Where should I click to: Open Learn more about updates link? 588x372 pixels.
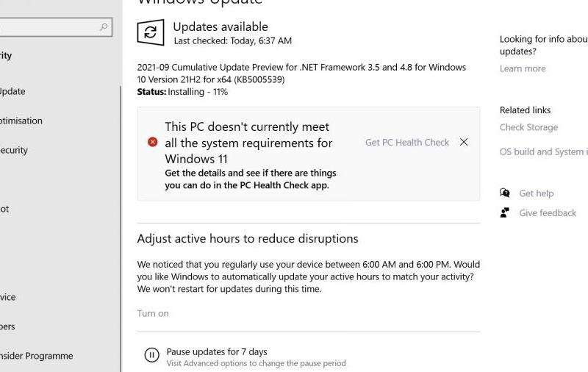coord(523,68)
